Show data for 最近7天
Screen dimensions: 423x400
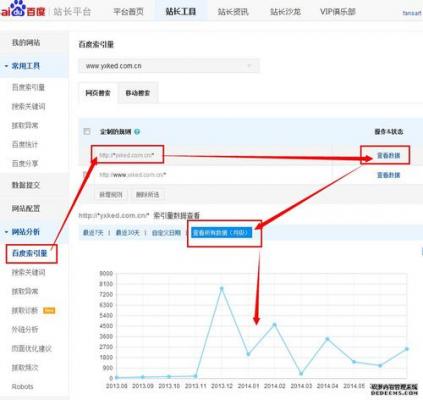tap(93, 233)
